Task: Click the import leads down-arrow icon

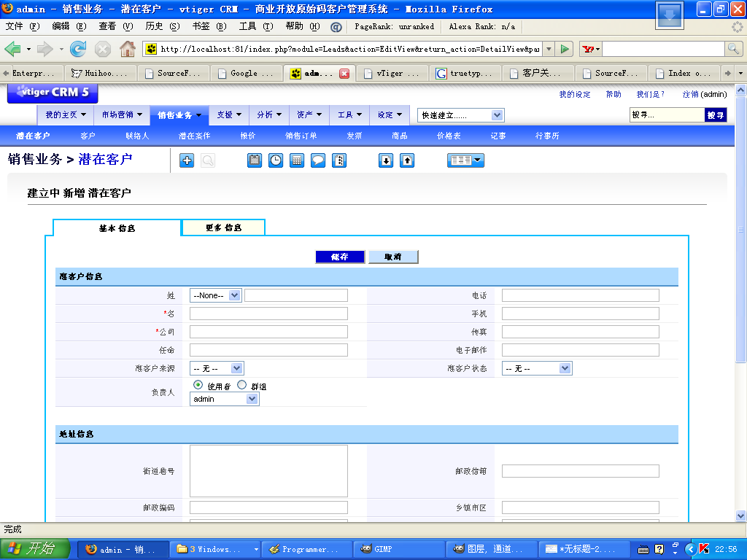Action: 386,160
